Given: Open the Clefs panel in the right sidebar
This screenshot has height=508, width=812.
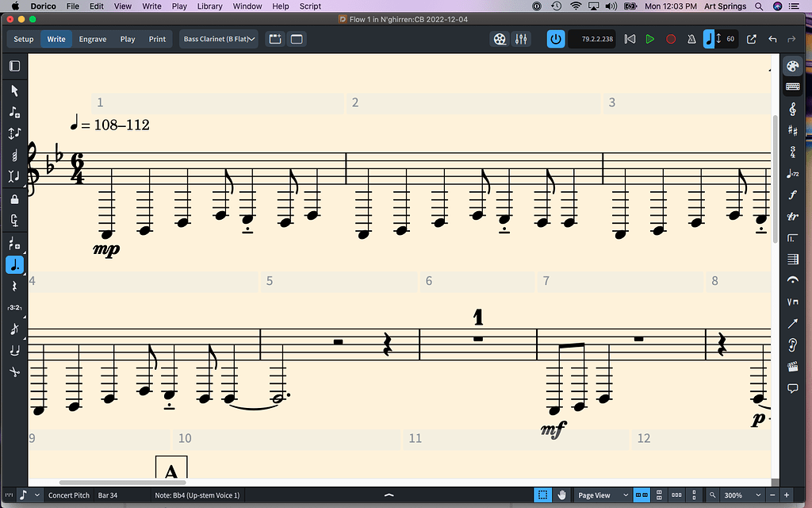Looking at the screenshot, I should 792,109.
